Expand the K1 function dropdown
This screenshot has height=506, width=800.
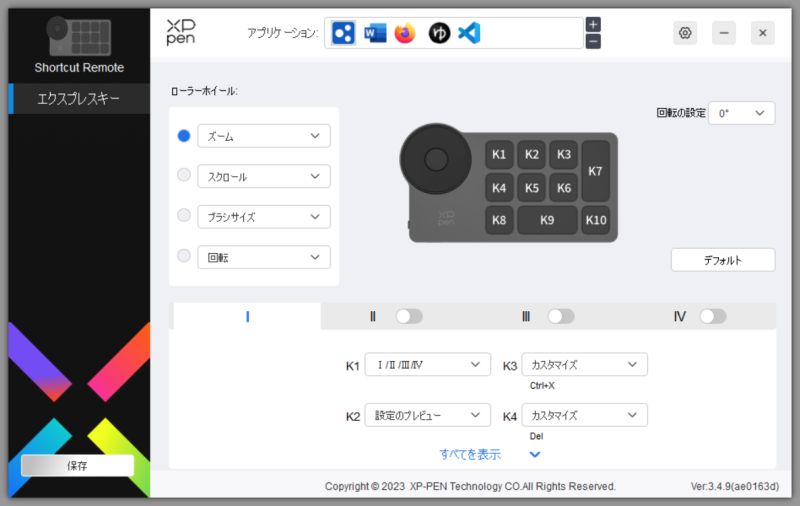(427, 365)
